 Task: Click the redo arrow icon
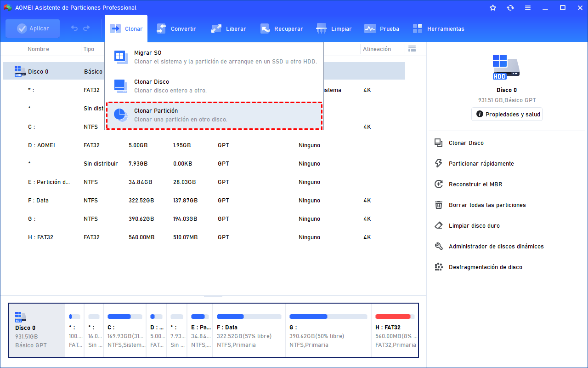click(x=86, y=29)
